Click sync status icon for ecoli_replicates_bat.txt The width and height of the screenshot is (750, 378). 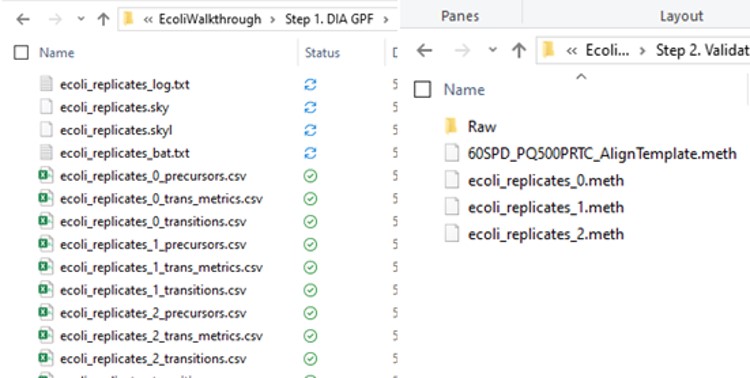pyautogui.click(x=310, y=153)
